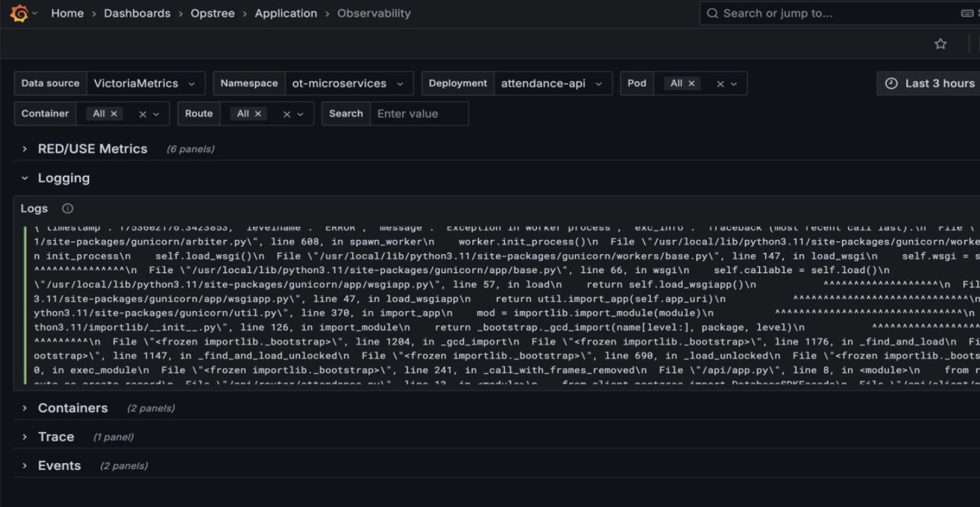Clear the Route filter selection
This screenshot has height=507, width=980.
287,114
